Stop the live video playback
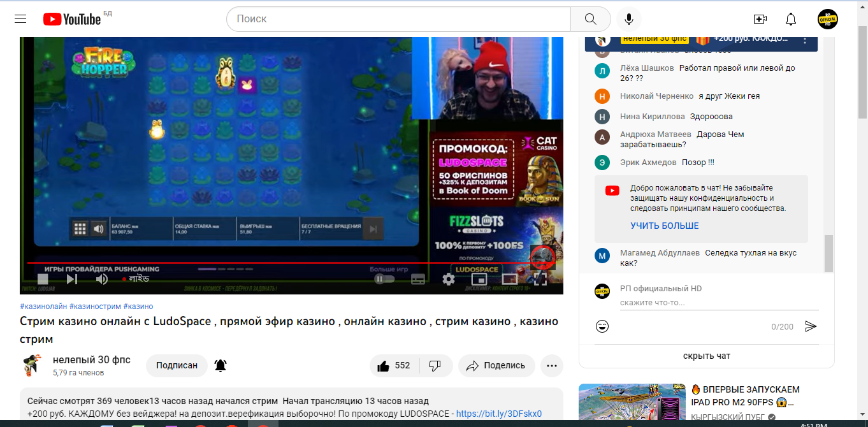This screenshot has width=868, height=427. pos(43,279)
